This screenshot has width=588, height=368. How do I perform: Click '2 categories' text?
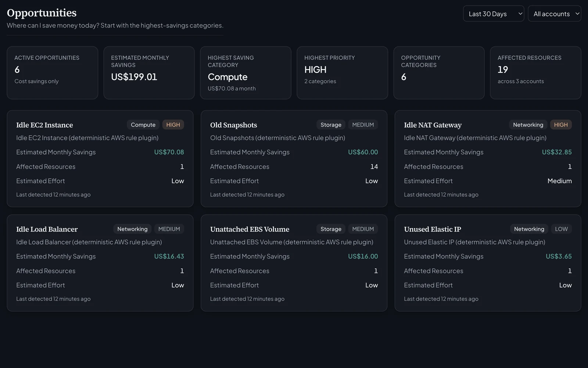tap(320, 81)
